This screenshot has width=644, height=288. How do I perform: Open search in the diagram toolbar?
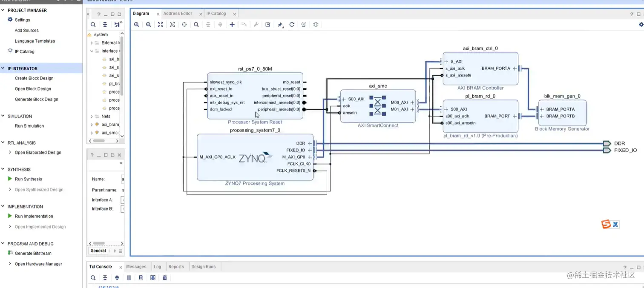point(196,25)
